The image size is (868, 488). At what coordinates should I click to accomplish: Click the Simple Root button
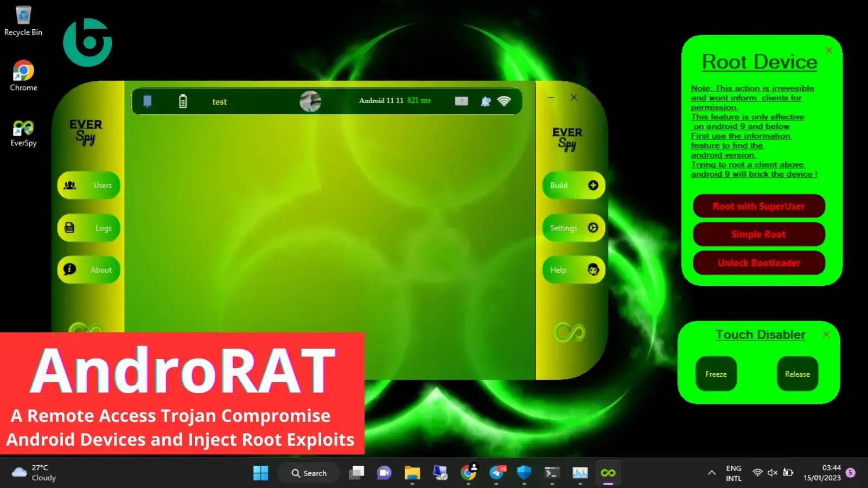(758, 234)
